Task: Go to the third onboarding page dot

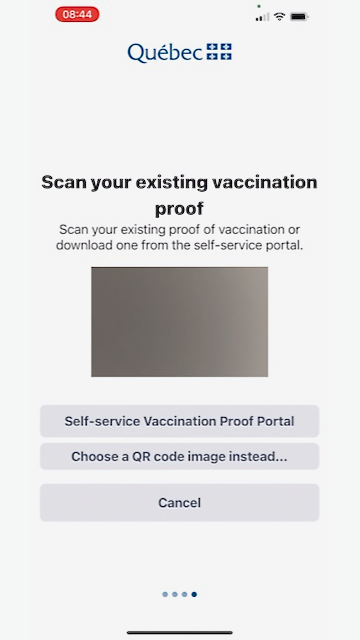Action: pyautogui.click(x=184, y=594)
